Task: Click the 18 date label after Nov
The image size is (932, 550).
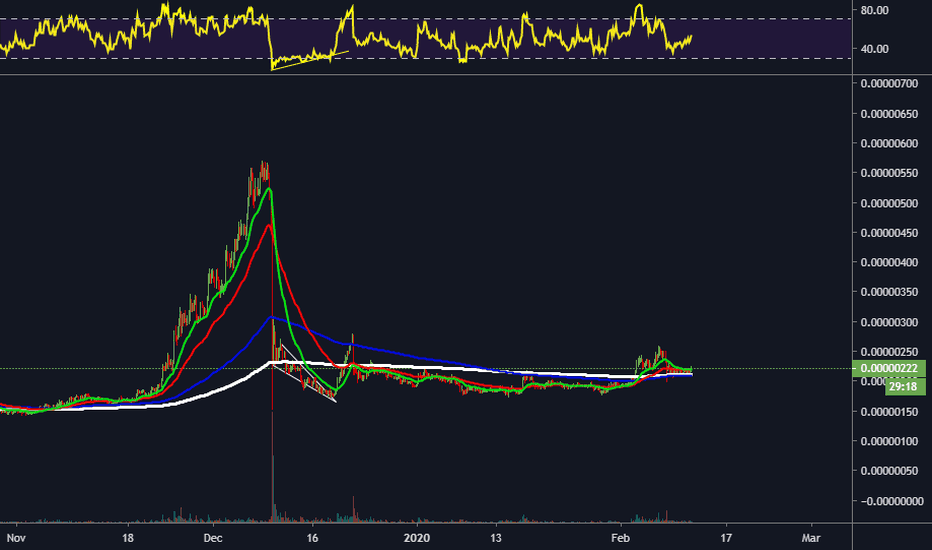Action: click(x=128, y=538)
